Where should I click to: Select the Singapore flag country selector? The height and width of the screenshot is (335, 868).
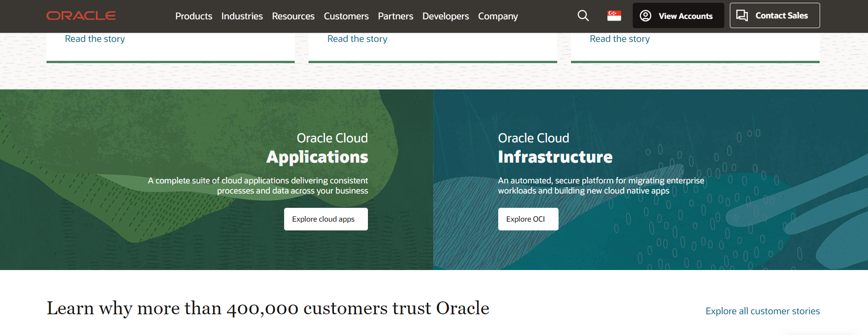(x=614, y=16)
